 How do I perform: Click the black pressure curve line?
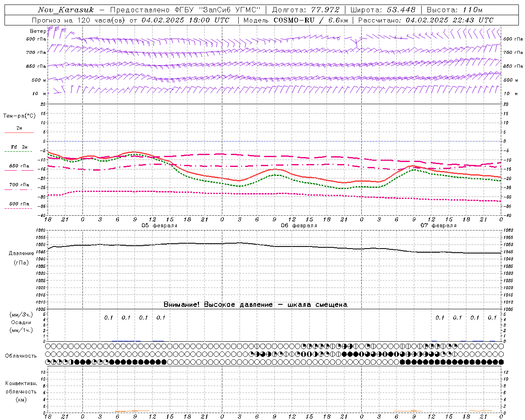click(x=275, y=247)
